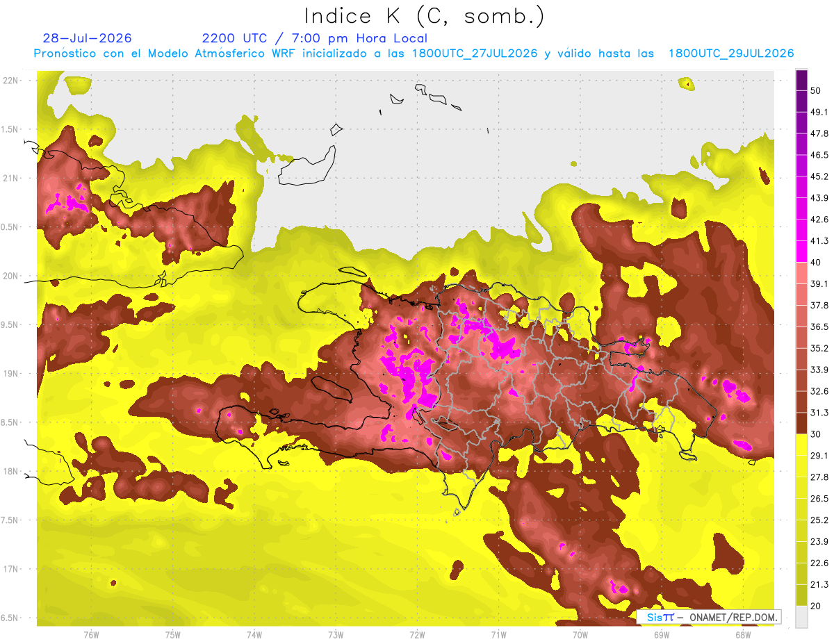
Task: Click the colorbar value "22.6"
Action: 819,563
